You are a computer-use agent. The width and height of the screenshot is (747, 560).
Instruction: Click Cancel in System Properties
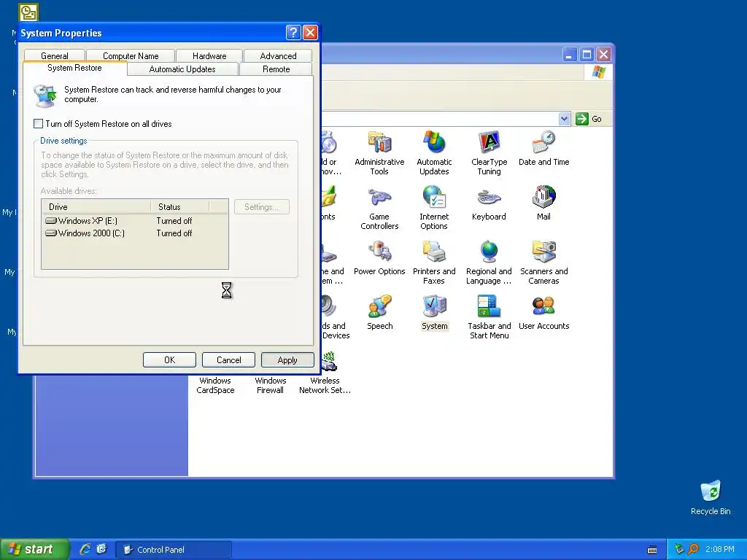coord(228,360)
